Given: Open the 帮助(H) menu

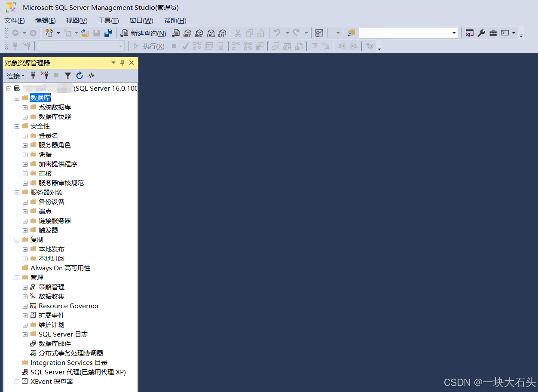Looking at the screenshot, I should (175, 21).
